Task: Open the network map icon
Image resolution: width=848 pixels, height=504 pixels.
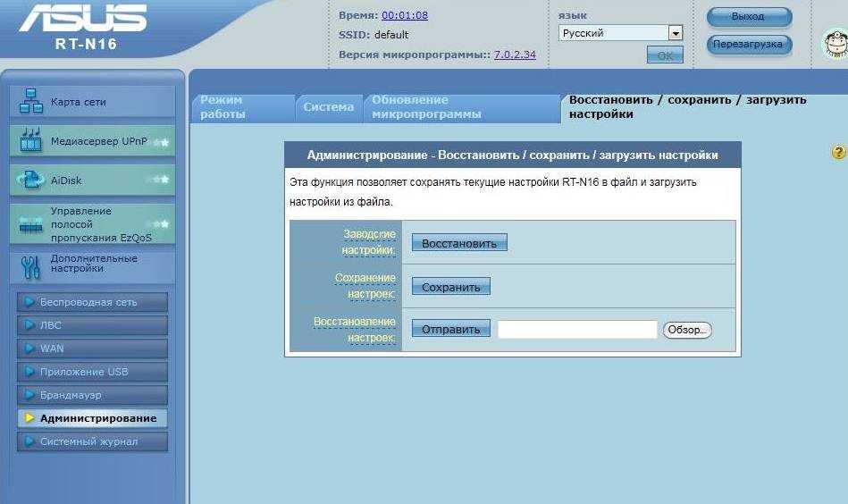Action: (30, 101)
